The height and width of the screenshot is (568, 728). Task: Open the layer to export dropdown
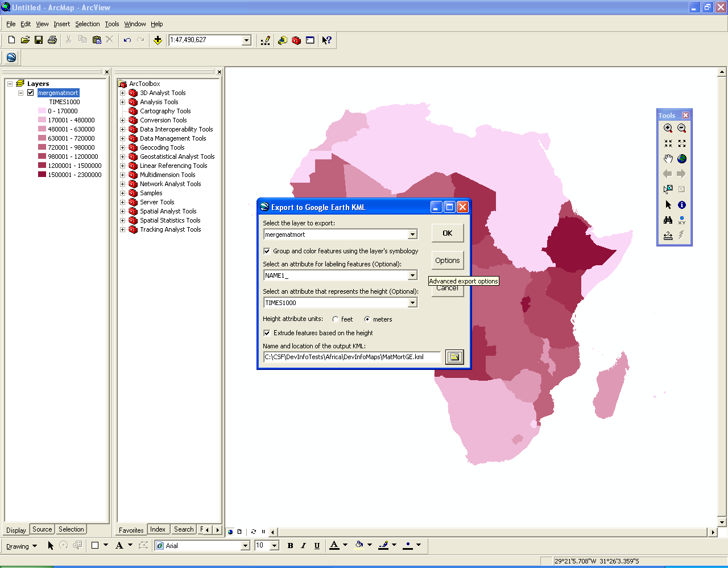point(413,234)
